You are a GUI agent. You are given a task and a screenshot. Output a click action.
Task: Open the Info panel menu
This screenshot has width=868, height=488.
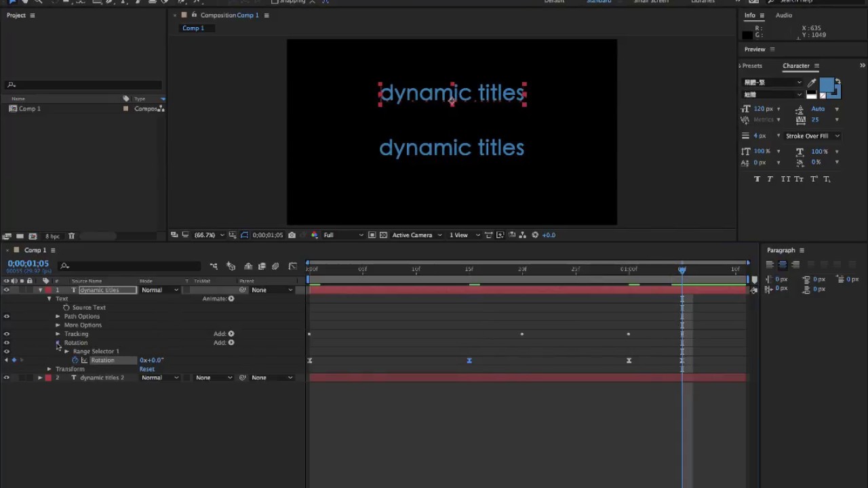pyautogui.click(x=762, y=16)
